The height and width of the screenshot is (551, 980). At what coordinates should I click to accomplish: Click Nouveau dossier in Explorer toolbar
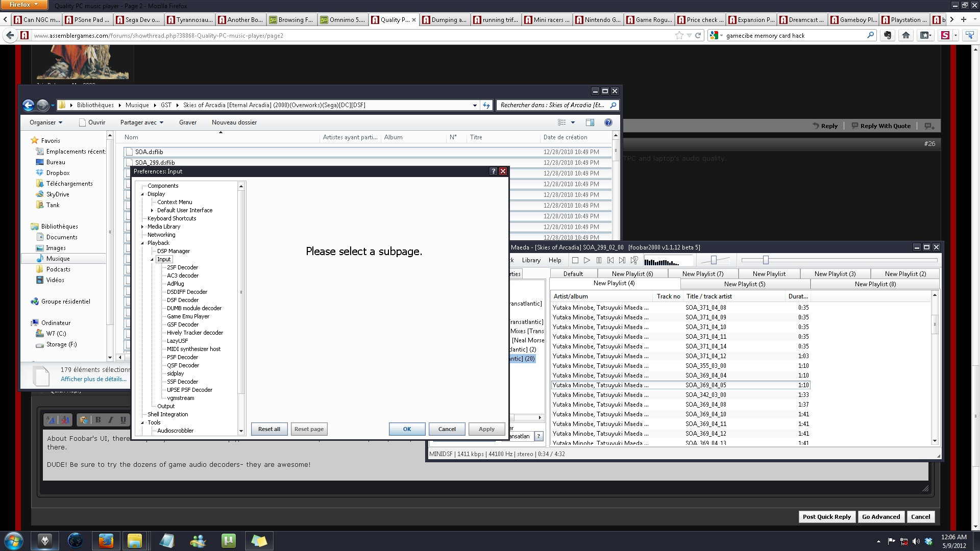pyautogui.click(x=234, y=122)
